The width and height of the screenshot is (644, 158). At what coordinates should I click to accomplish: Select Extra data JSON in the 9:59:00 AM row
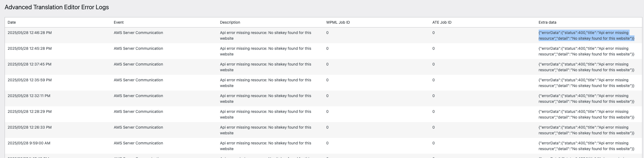586,146
